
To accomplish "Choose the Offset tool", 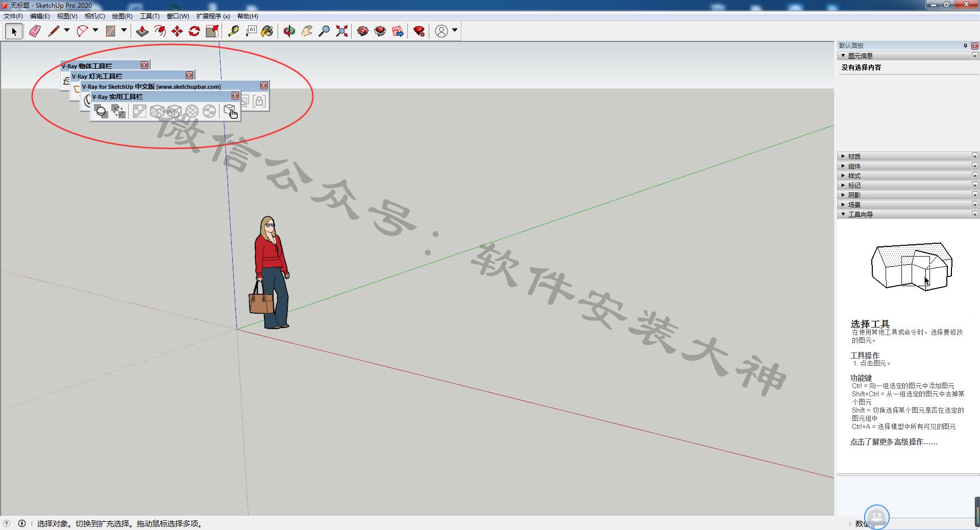I will [x=160, y=32].
